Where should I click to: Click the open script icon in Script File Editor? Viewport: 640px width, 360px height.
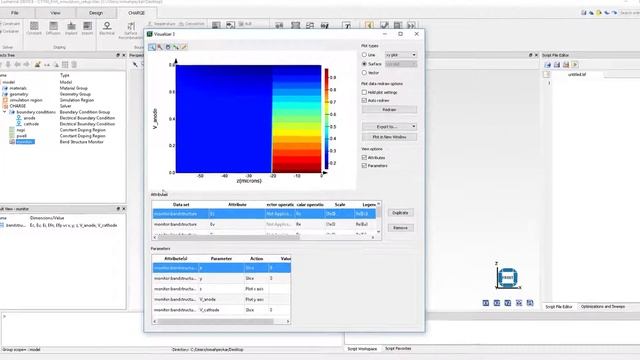click(x=548, y=64)
